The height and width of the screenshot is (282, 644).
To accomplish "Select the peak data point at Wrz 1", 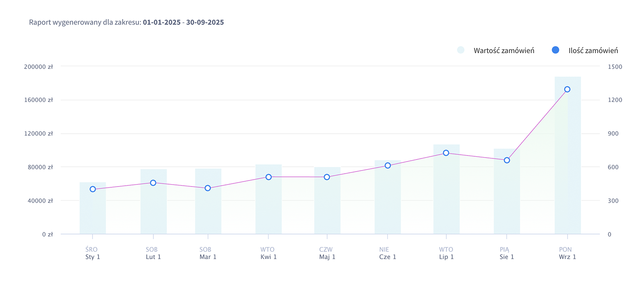I will coord(567,89).
